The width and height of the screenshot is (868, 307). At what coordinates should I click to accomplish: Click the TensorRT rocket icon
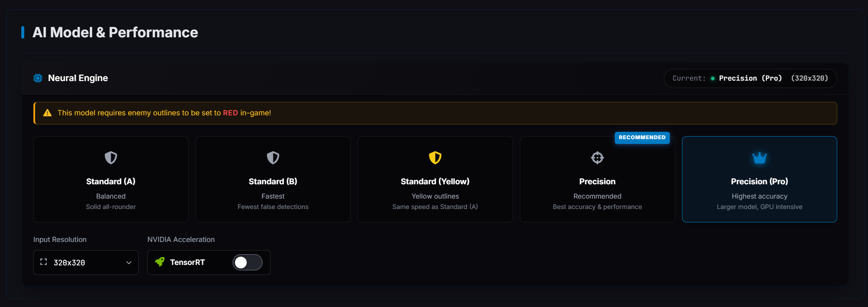click(160, 262)
